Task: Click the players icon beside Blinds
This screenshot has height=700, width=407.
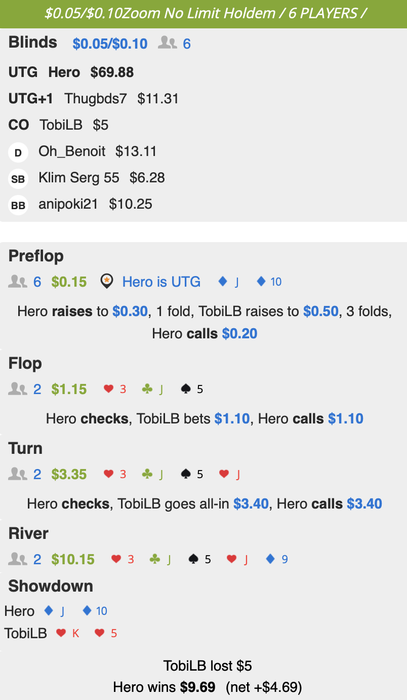Action: click(167, 43)
